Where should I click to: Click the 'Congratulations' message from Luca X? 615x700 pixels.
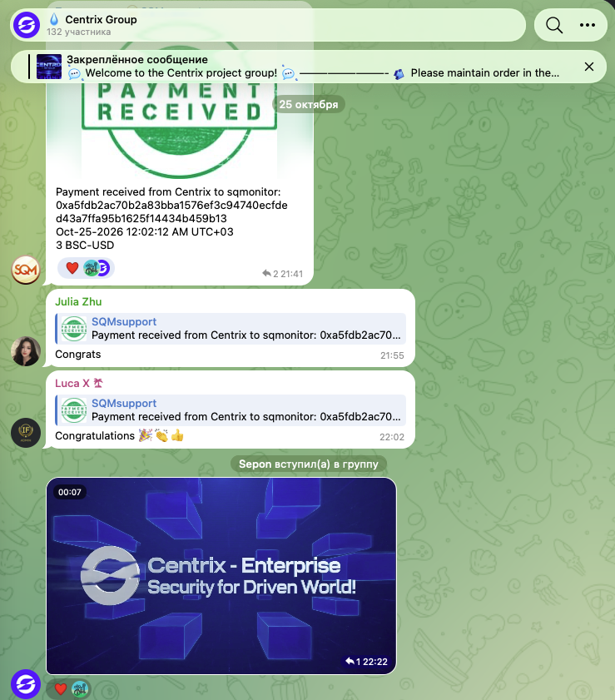[119, 435]
